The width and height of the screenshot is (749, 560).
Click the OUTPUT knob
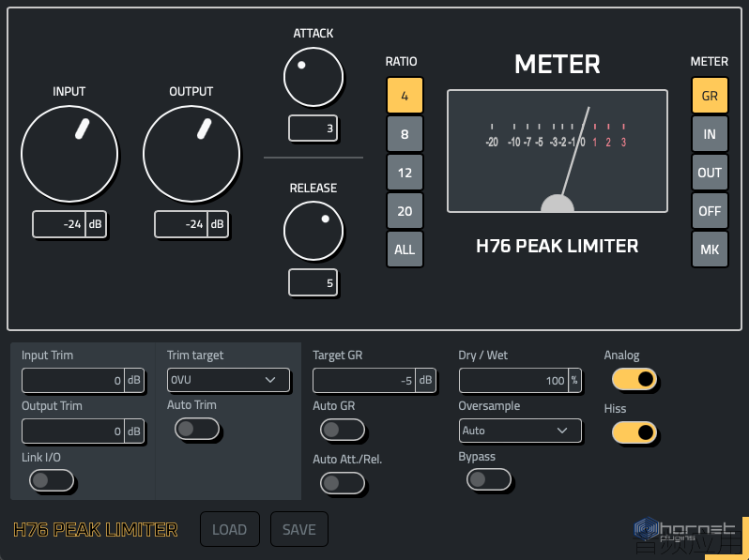tap(191, 154)
